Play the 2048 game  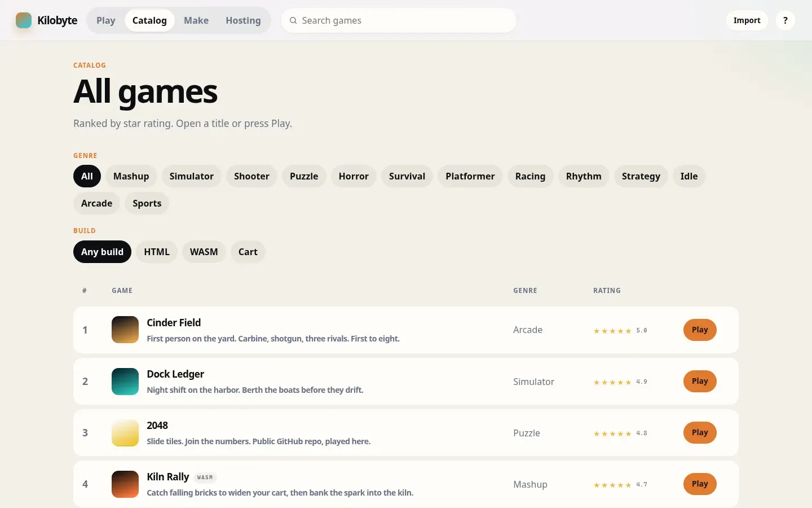click(700, 432)
